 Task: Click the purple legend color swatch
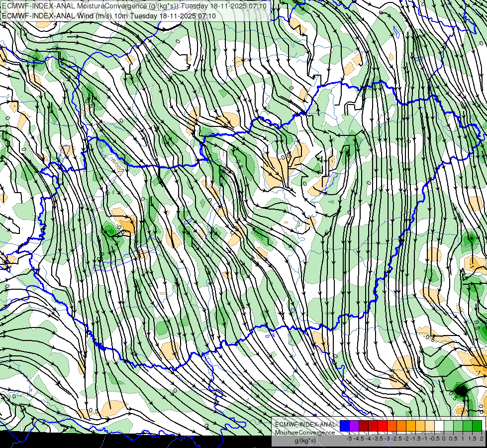tap(354, 426)
